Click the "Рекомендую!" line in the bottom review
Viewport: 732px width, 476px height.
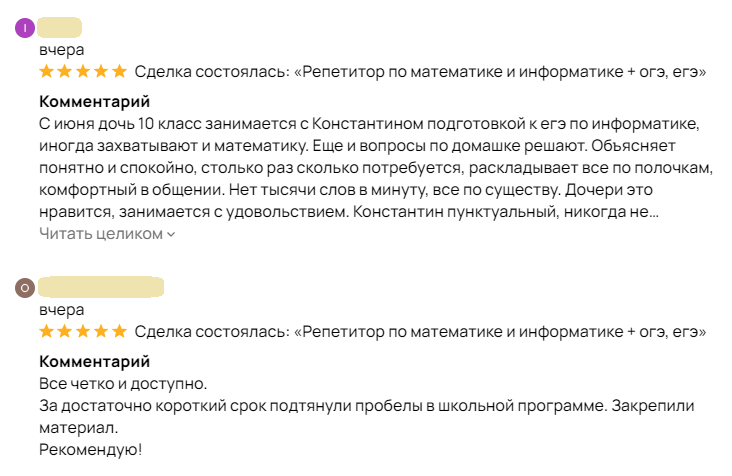click(x=90, y=449)
